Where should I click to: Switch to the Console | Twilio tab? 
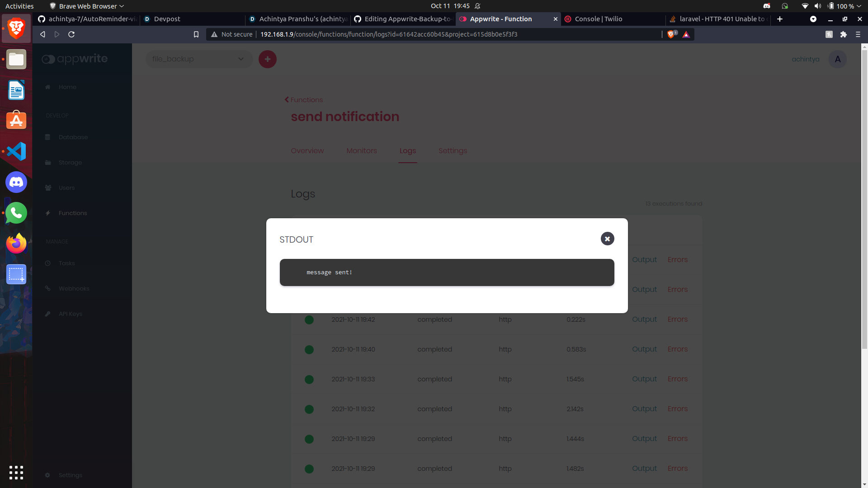[x=598, y=19]
